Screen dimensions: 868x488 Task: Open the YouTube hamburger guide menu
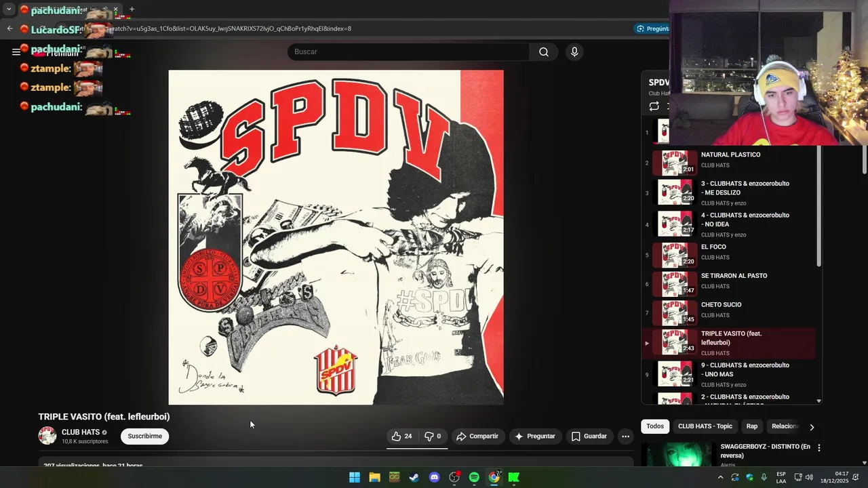point(16,52)
